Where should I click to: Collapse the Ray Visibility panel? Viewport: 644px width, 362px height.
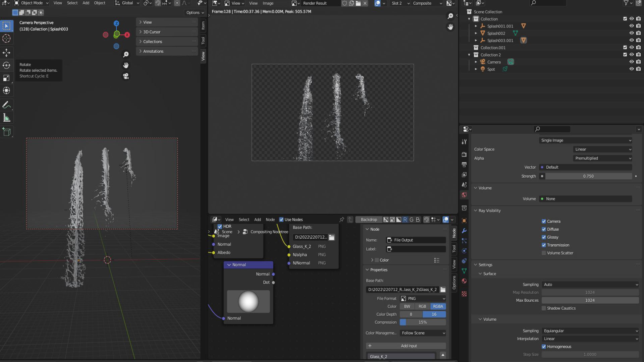[x=489, y=211]
